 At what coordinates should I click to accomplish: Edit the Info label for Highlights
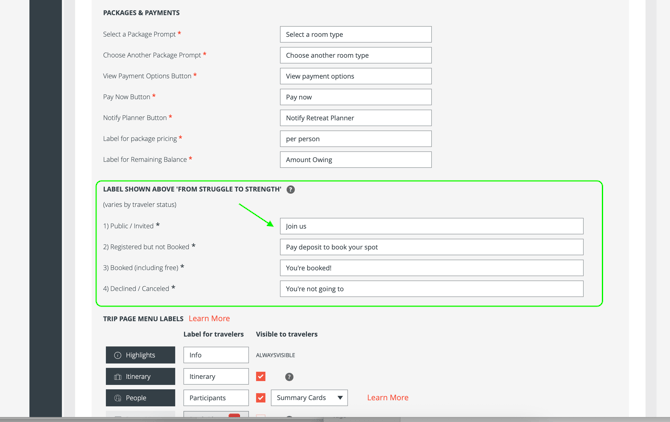click(216, 355)
